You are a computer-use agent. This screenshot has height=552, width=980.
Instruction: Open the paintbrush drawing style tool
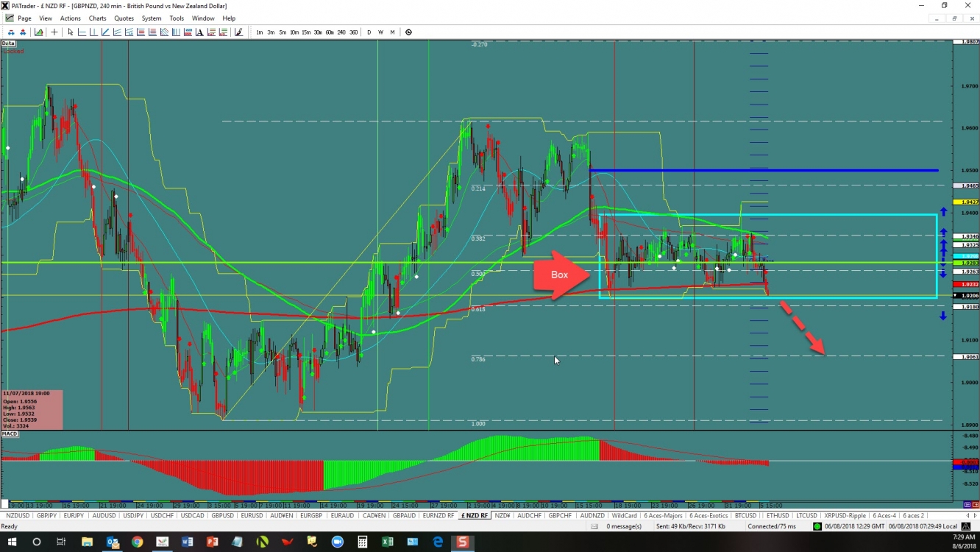pyautogui.click(x=238, y=32)
